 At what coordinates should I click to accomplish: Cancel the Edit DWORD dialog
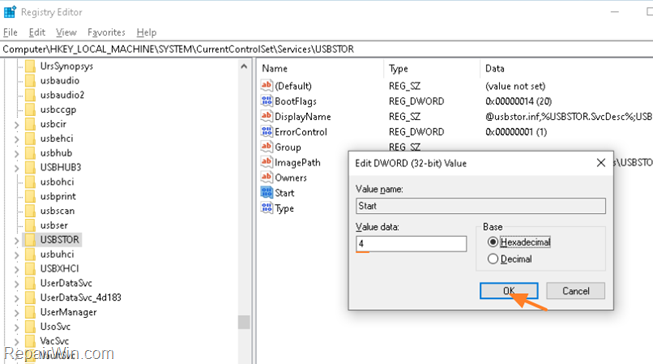pos(576,291)
